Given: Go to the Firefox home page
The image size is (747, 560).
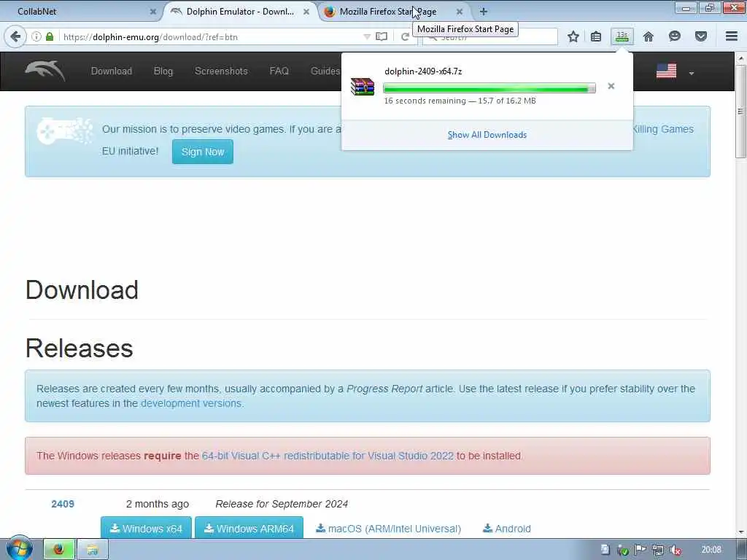Looking at the screenshot, I should (648, 36).
